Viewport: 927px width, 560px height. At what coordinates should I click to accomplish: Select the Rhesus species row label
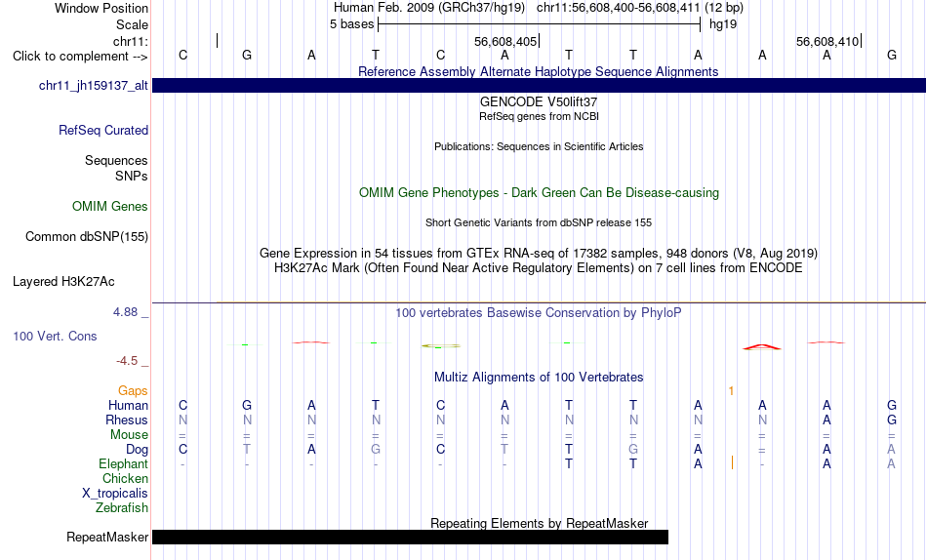click(x=127, y=420)
